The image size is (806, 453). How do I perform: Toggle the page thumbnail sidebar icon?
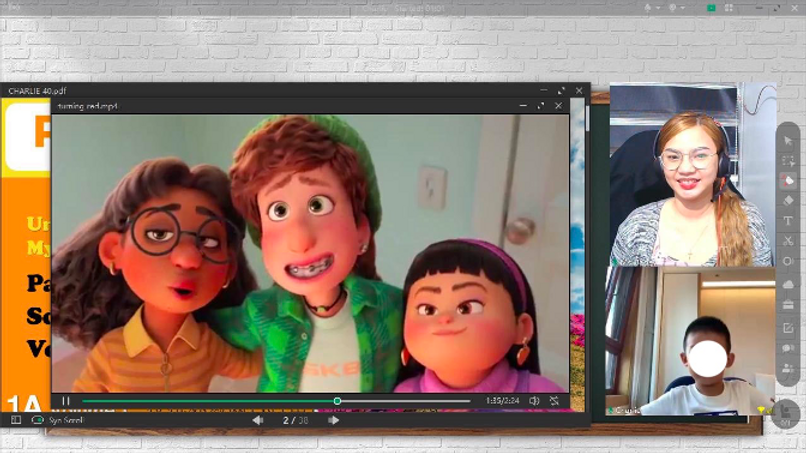[x=16, y=421]
